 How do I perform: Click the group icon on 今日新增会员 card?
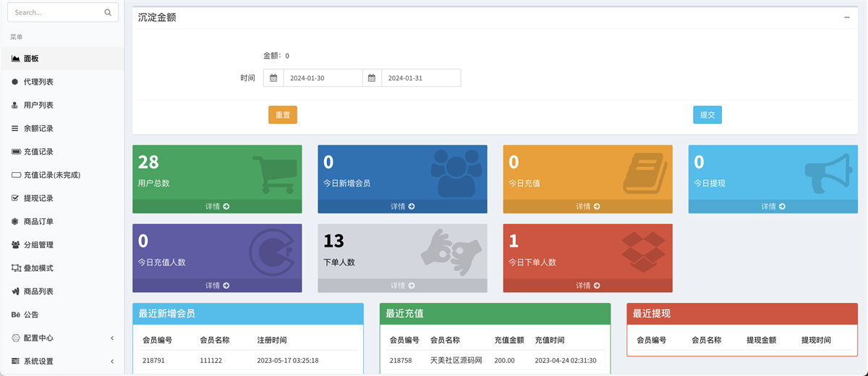tap(456, 174)
